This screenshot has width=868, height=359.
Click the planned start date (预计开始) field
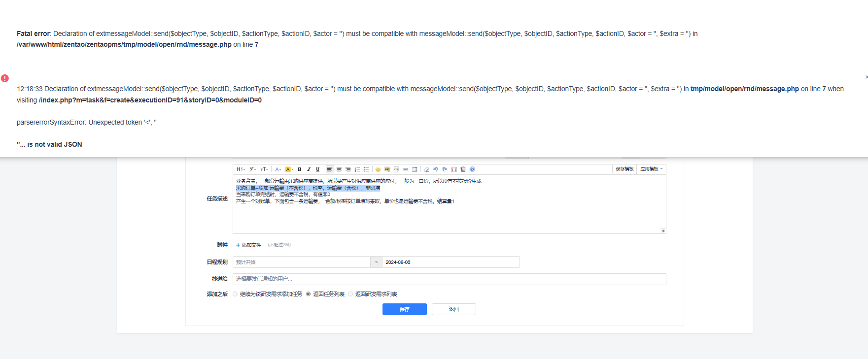pyautogui.click(x=301, y=262)
